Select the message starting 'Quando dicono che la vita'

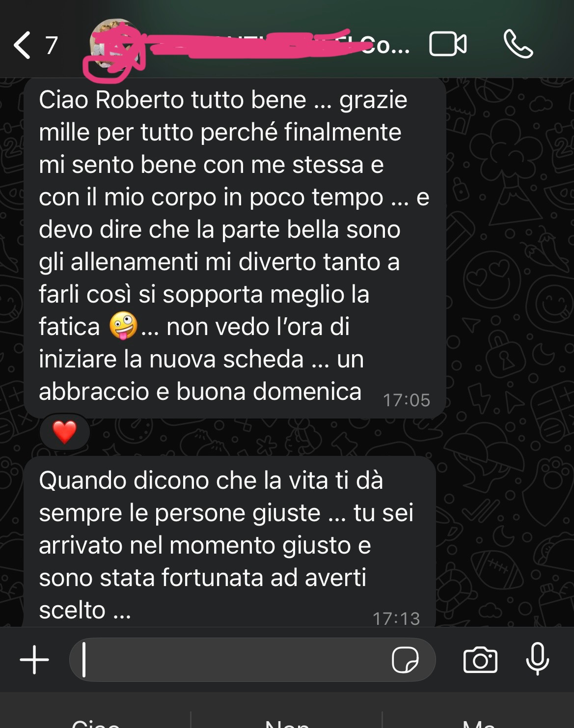230,542
